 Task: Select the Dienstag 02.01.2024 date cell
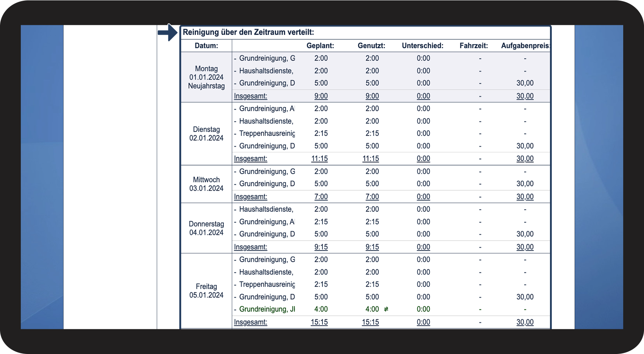[206, 134]
